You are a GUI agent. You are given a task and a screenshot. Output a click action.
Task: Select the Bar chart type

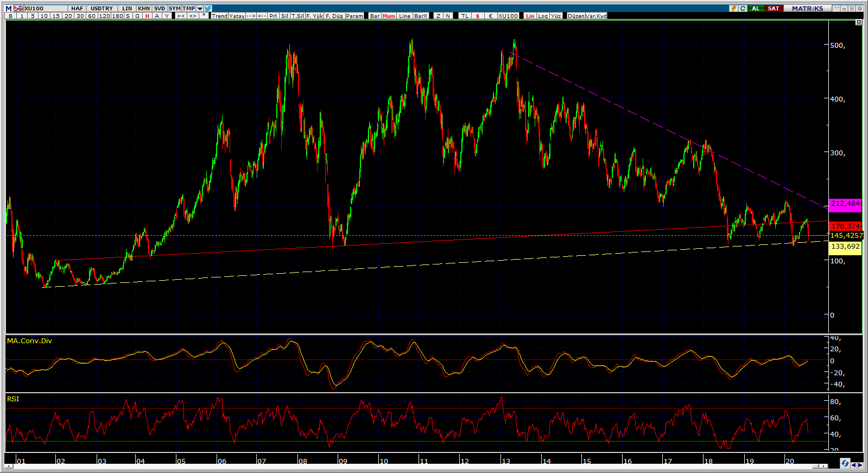click(x=375, y=16)
